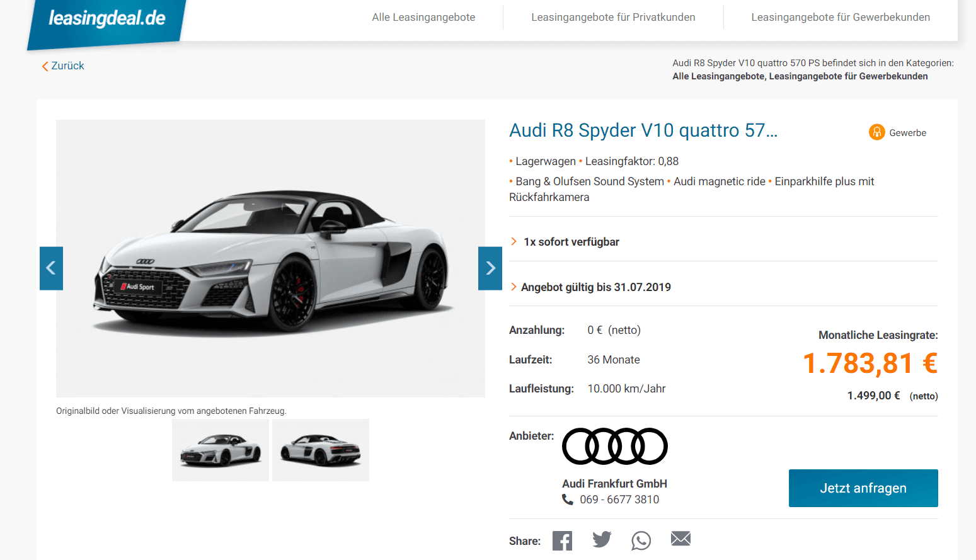Screen dimensions: 976x560
Task: Share via email envelope icon
Action: pos(681,539)
